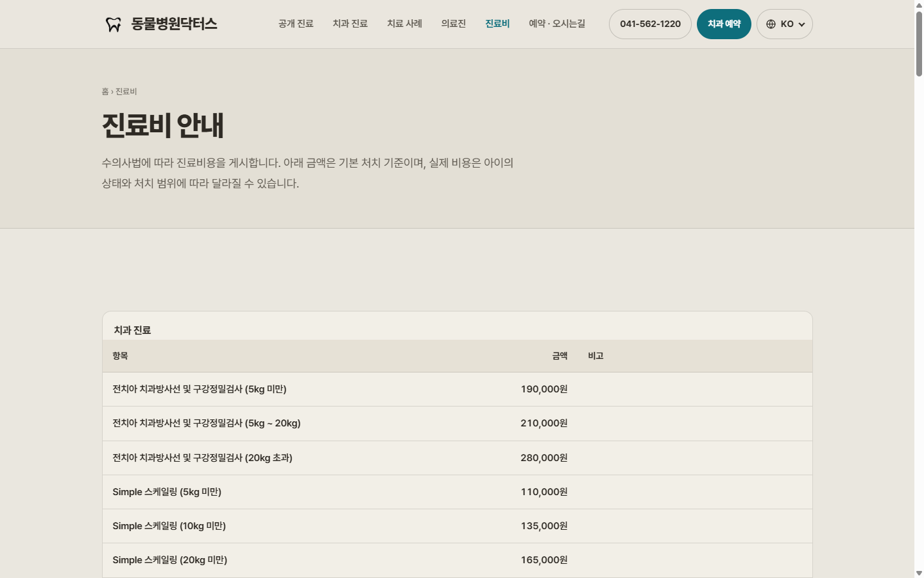Click the 금액 column header
Screen dimensions: 924x578
560,356
